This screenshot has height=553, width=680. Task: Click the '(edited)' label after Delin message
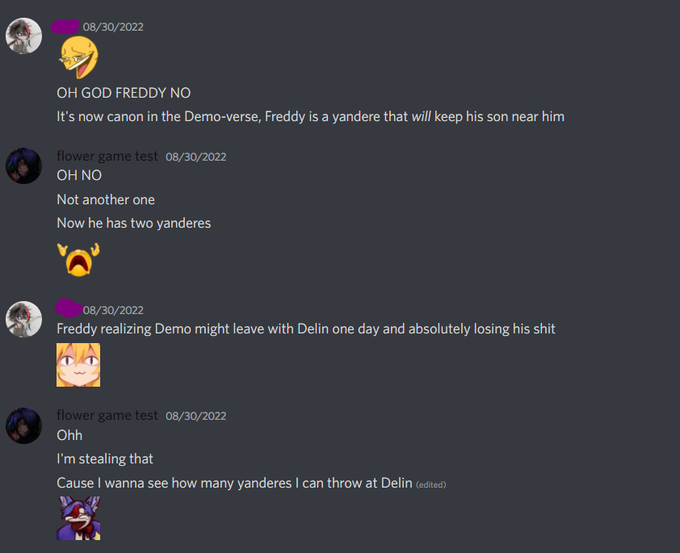pyautogui.click(x=431, y=484)
